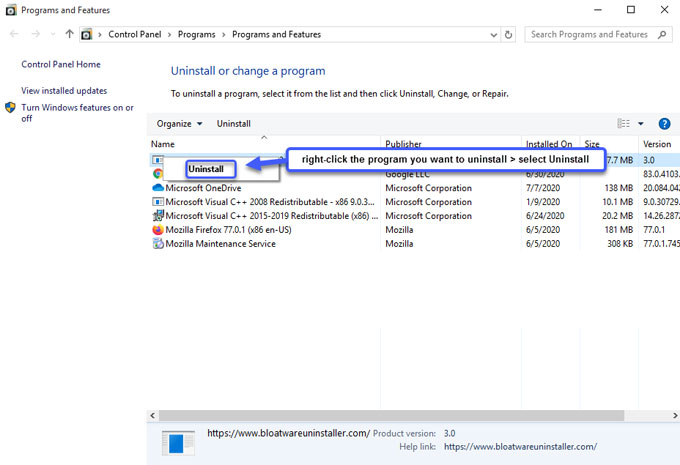Screen dimensions: 680x465
Task: Refresh the Programs and Features list
Action: coord(508,35)
